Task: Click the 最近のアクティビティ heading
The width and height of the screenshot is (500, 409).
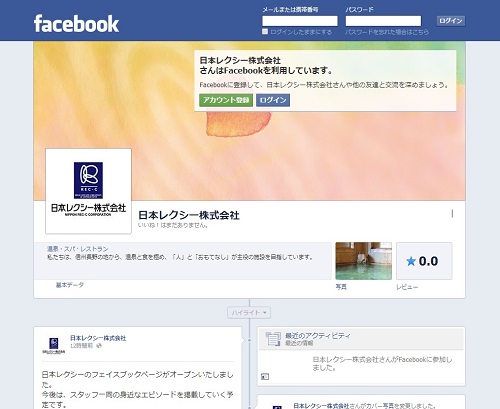Action: [318, 336]
